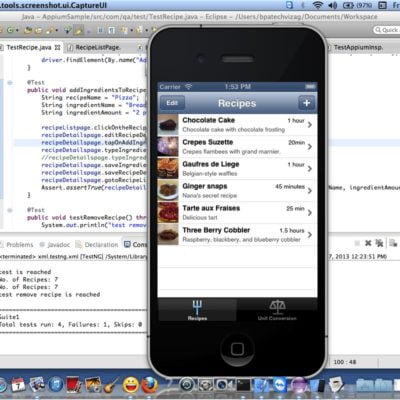Open TeamViewer from the Dock

tap(280, 385)
